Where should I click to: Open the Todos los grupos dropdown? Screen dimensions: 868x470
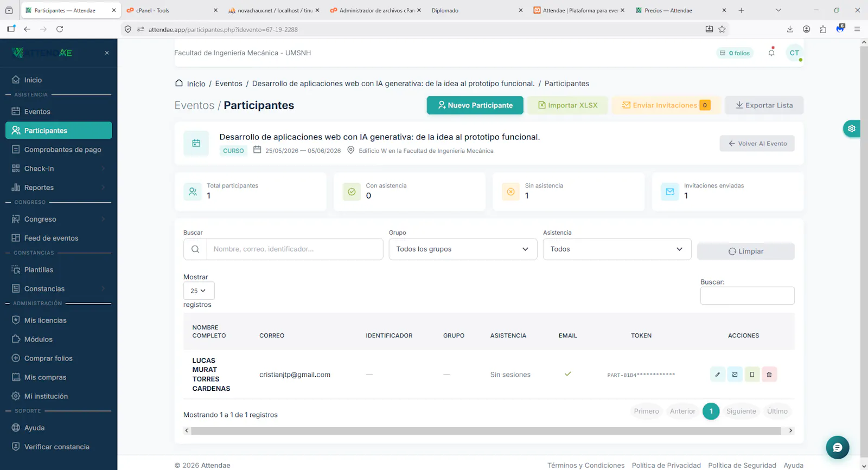pos(463,249)
